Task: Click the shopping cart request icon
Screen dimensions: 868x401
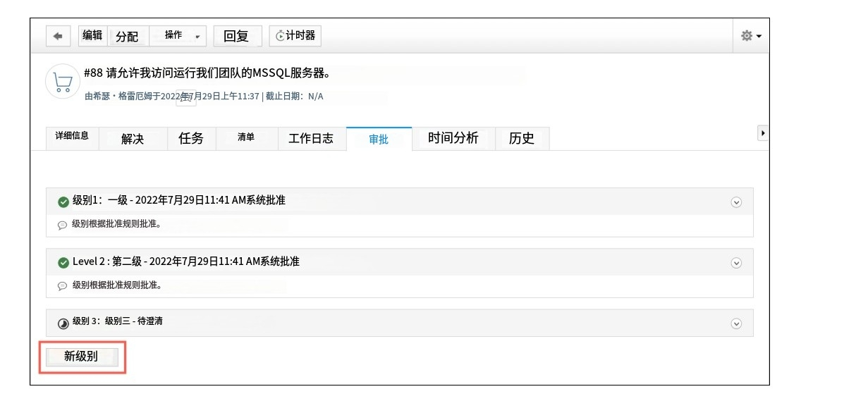Action: click(x=62, y=82)
